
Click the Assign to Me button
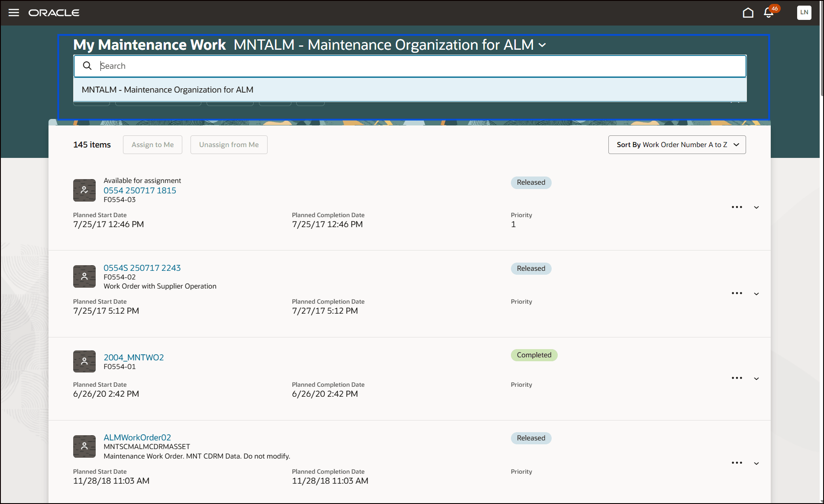pyautogui.click(x=152, y=144)
